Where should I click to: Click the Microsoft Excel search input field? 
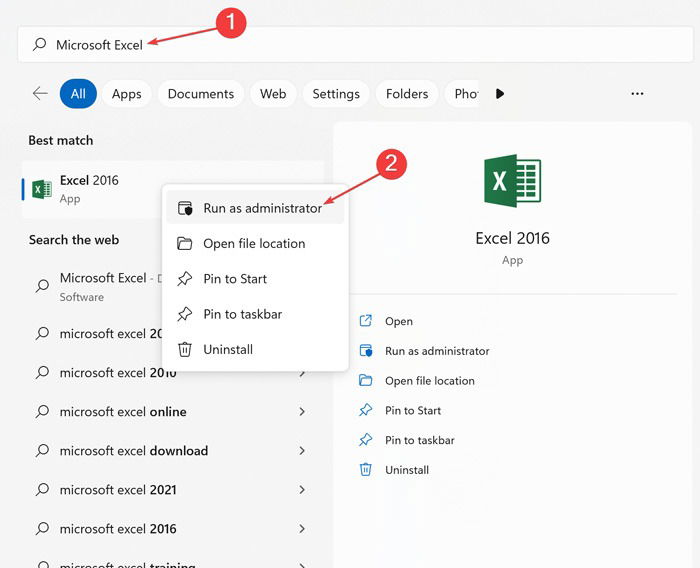(x=355, y=44)
